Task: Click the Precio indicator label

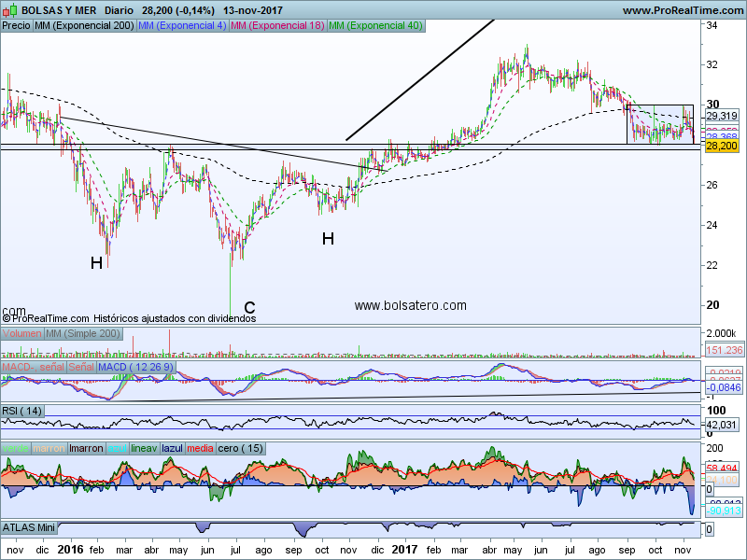Action: [x=17, y=25]
